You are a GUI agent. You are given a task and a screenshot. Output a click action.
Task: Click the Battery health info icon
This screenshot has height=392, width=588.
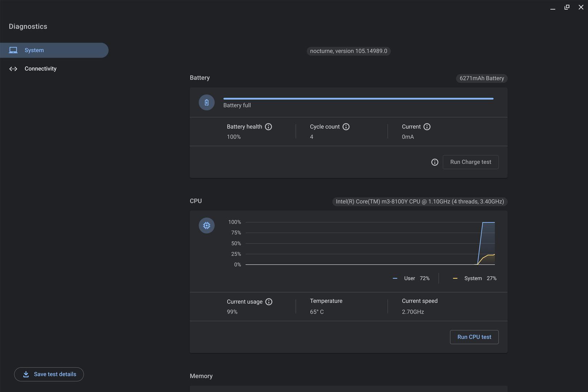[x=268, y=127]
